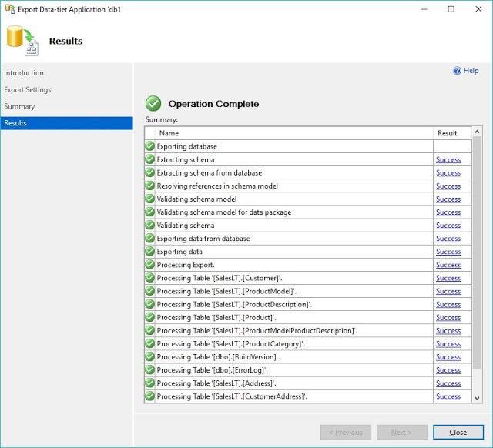Click the database export wizard icon in header

pyautogui.click(x=22, y=42)
